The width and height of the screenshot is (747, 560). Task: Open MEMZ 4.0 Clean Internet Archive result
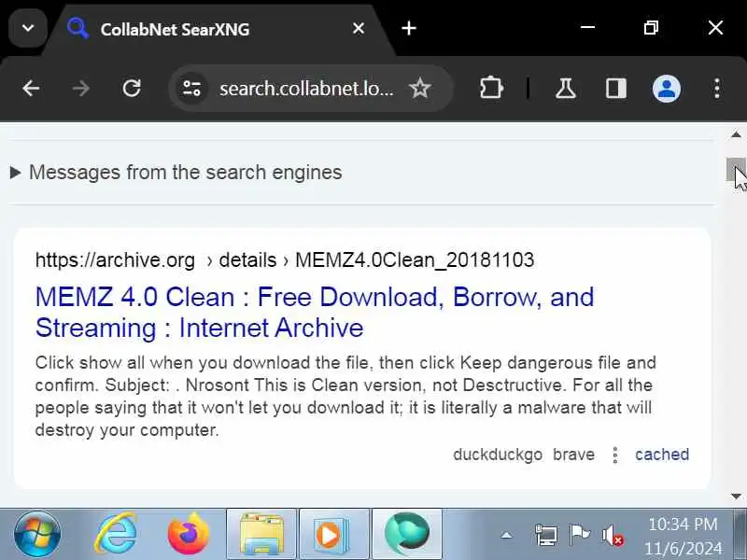[x=315, y=313]
